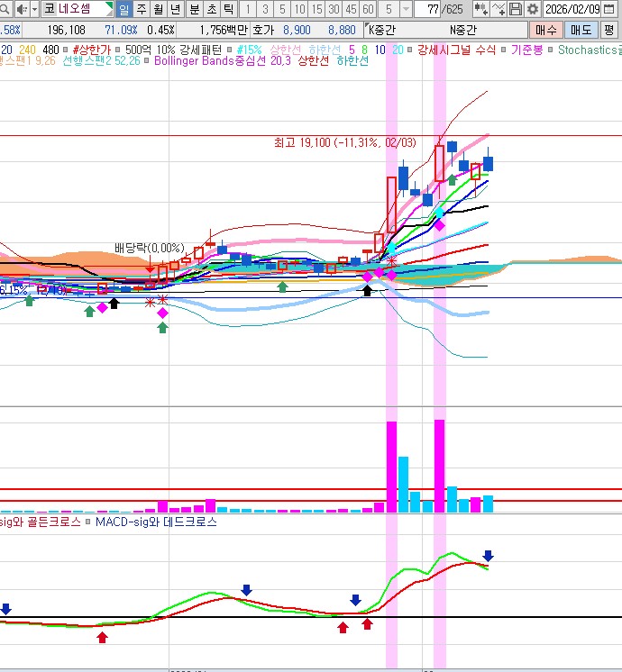This screenshot has height=672, width=622.
Task: Click the 강세시그널 수식 legend
Action: point(456,50)
